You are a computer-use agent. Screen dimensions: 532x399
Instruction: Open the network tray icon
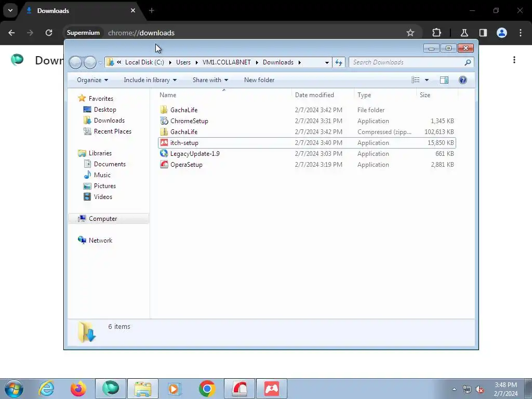pyautogui.click(x=467, y=390)
